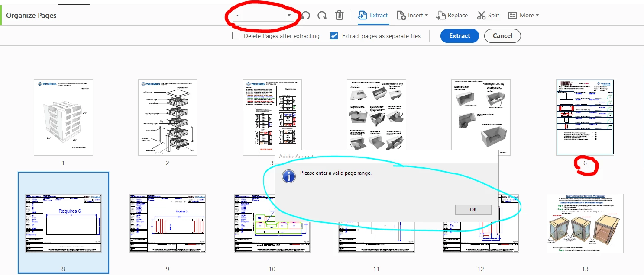The width and height of the screenshot is (644, 275).
Task: Rotate pages counterclockwise icon
Action: click(305, 16)
